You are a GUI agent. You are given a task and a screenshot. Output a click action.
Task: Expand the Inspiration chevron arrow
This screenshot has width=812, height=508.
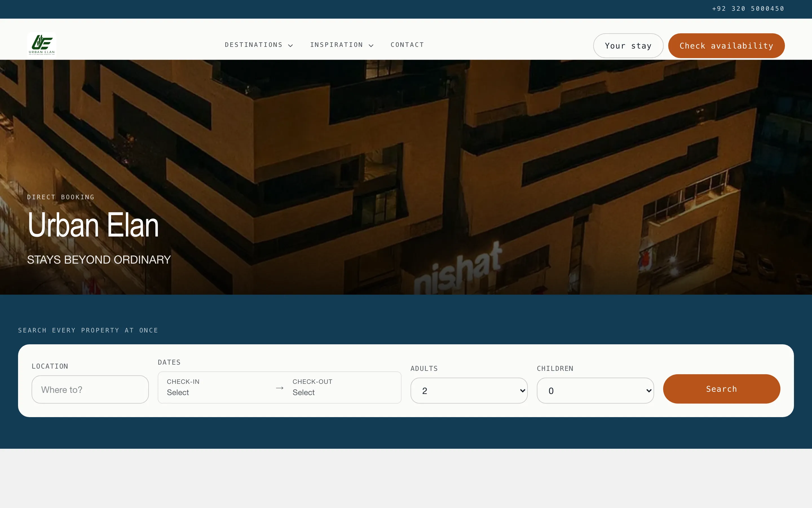(371, 45)
